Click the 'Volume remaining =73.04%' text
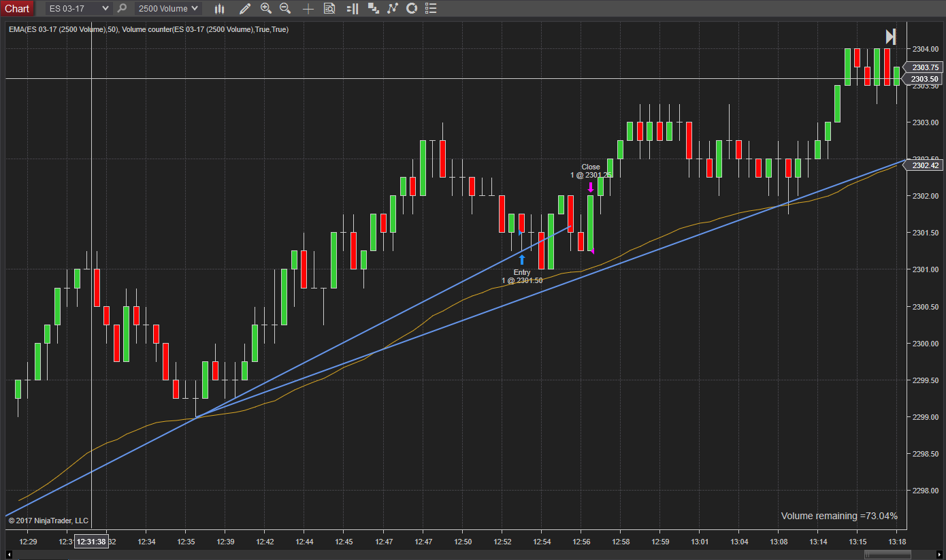 (x=839, y=516)
